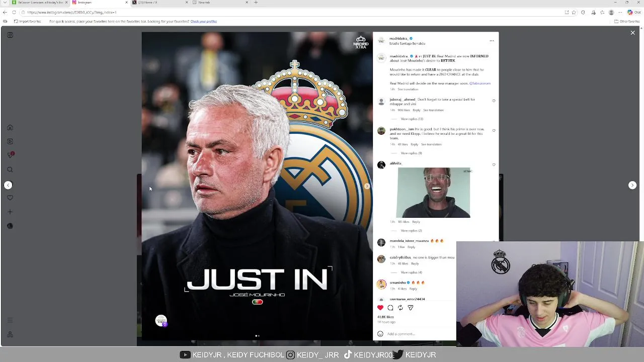Image resolution: width=644 pixels, height=362 pixels.
Task: Click the 41.8K likes count
Action: pos(386,317)
